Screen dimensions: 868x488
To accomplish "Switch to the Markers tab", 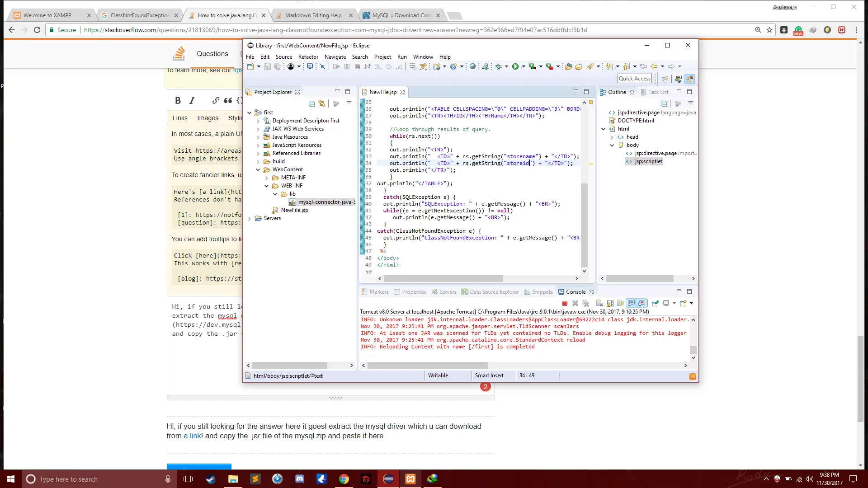I will (x=378, y=292).
